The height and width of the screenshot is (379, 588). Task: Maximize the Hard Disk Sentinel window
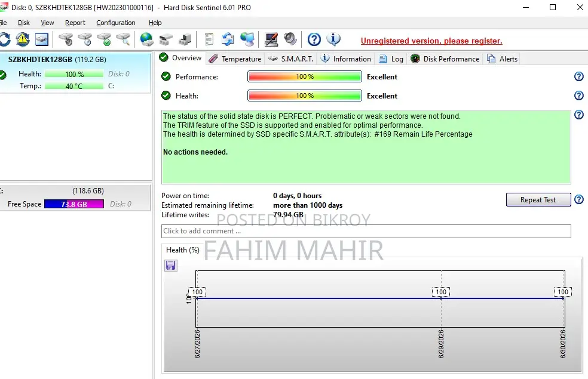[x=552, y=8]
